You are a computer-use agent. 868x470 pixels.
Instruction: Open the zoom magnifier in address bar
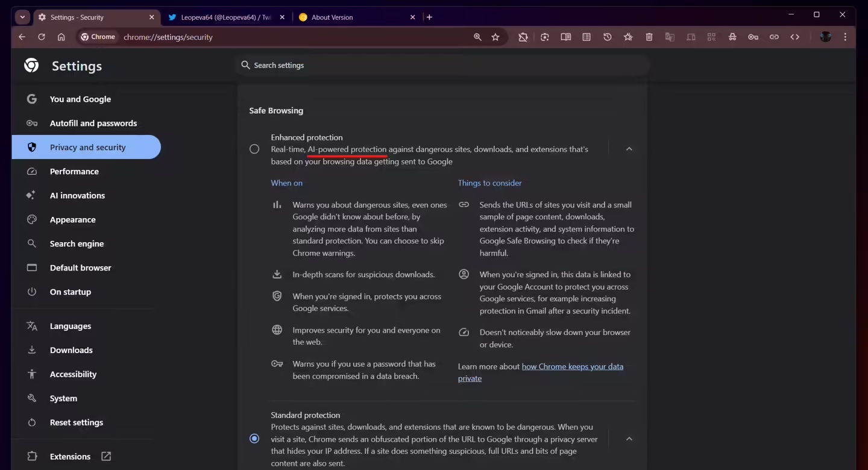(x=477, y=37)
